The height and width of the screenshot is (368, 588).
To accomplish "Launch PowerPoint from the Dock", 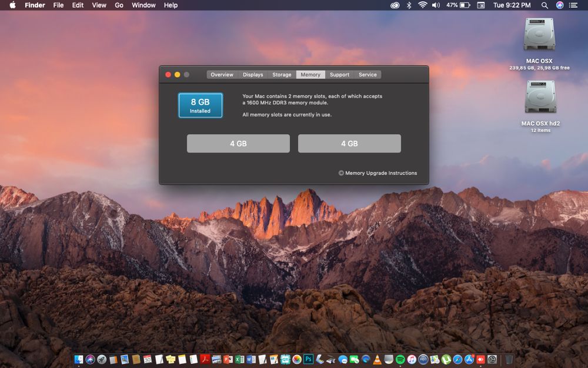I will coord(228,359).
